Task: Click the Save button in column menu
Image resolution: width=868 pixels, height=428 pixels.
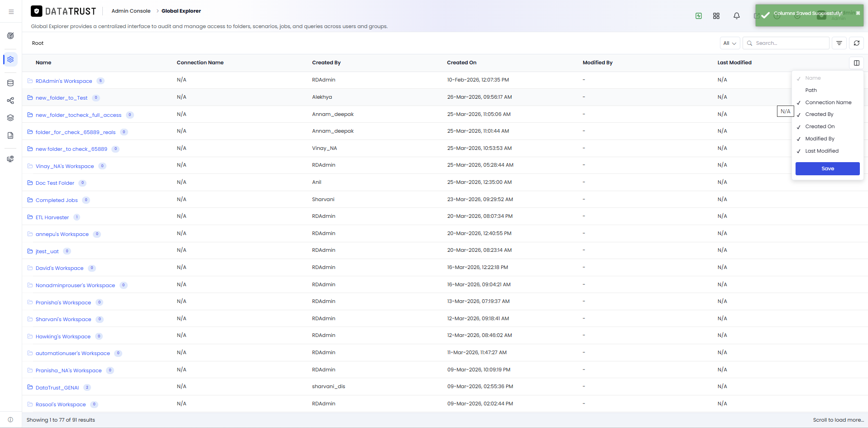Action: pos(827,168)
